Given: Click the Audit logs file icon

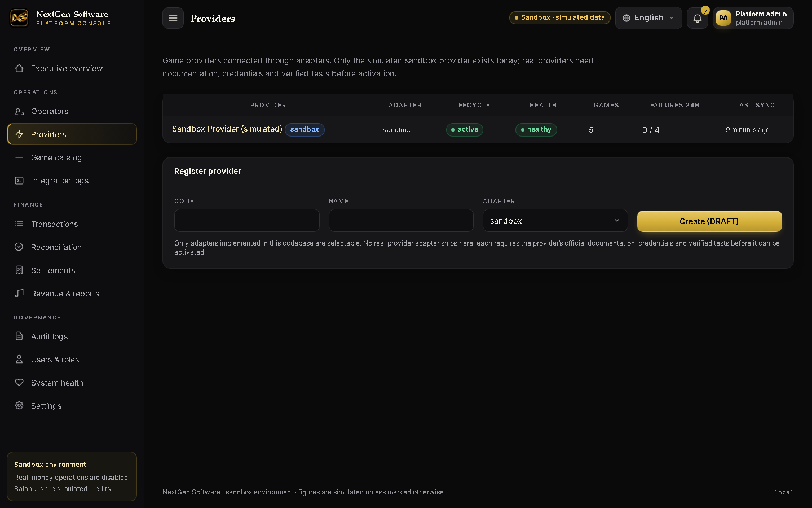Looking at the screenshot, I should point(19,336).
